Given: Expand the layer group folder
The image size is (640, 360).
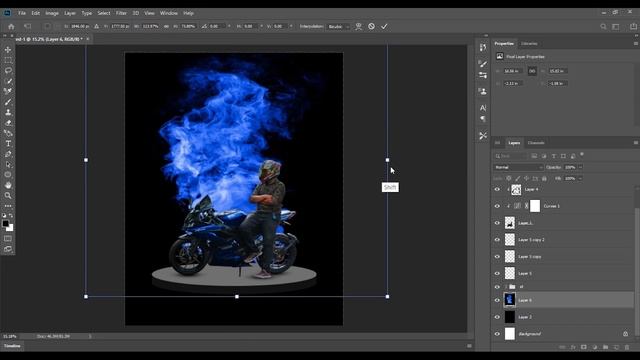Looking at the screenshot, I should 506,287.
